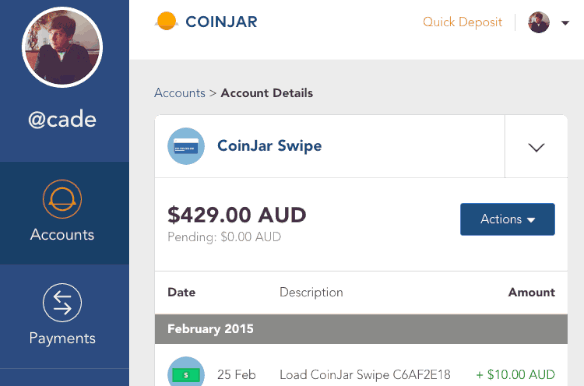This screenshot has width=584, height=386.
Task: Click the orange CoinJar logo icon
Action: pos(166,21)
